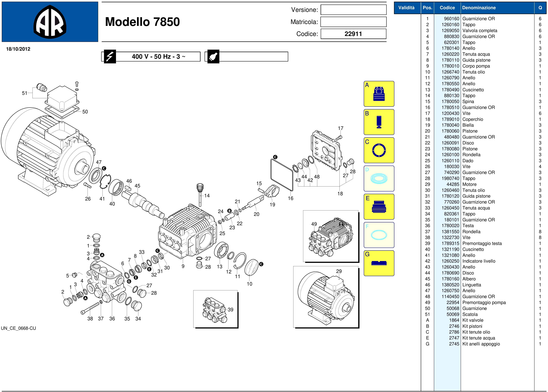
Task: Click the Codice field showing 22911
Action: point(353,34)
